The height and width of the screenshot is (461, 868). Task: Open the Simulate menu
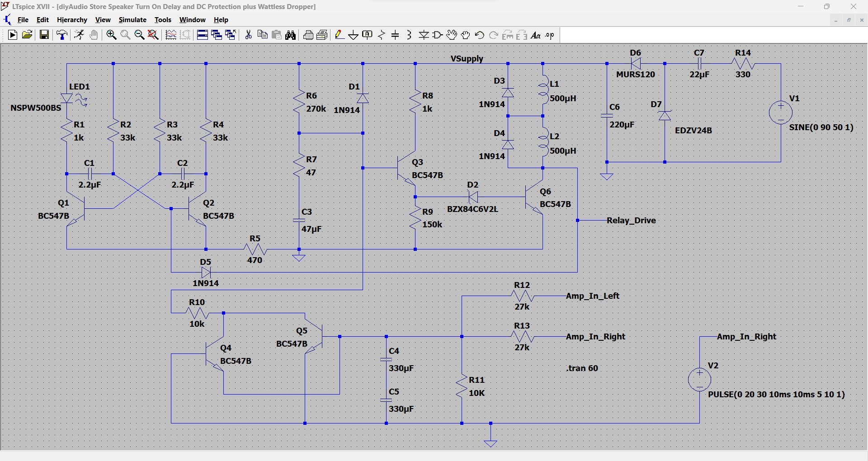(132, 20)
